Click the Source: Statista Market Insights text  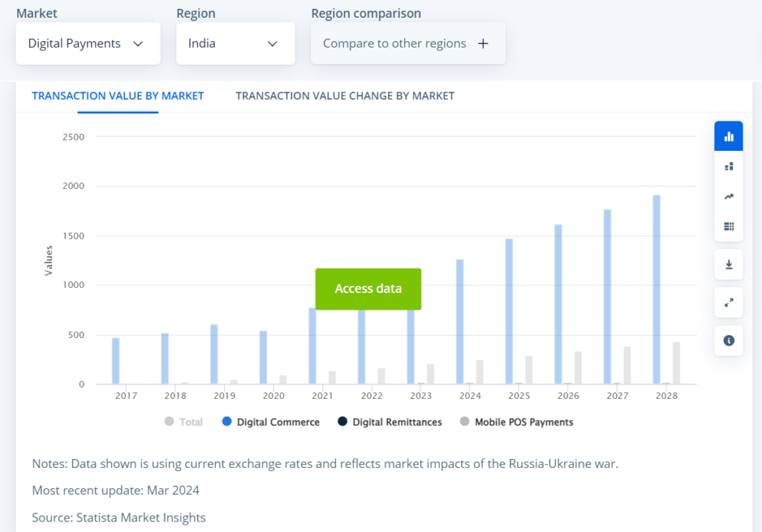[118, 517]
